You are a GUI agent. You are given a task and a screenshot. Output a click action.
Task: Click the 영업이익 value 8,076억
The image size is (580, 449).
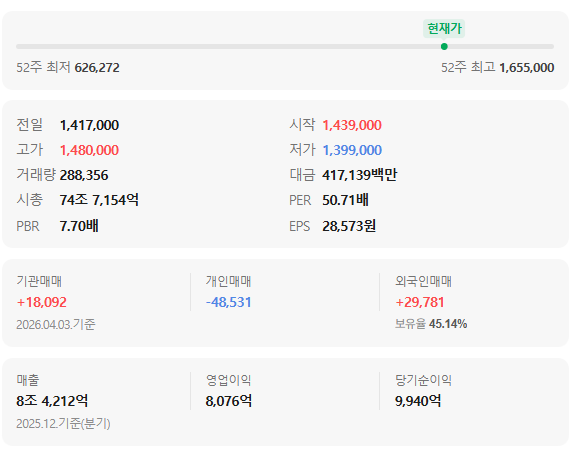(x=229, y=401)
